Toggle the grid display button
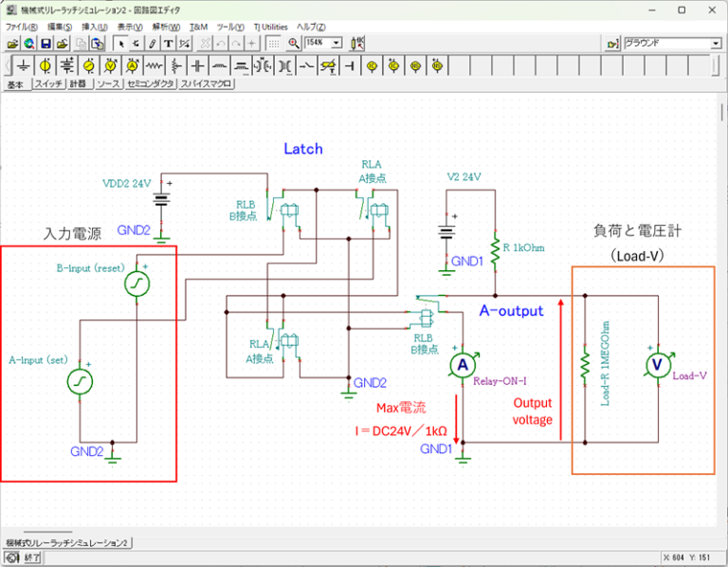This screenshot has height=567, width=728. pyautogui.click(x=272, y=44)
